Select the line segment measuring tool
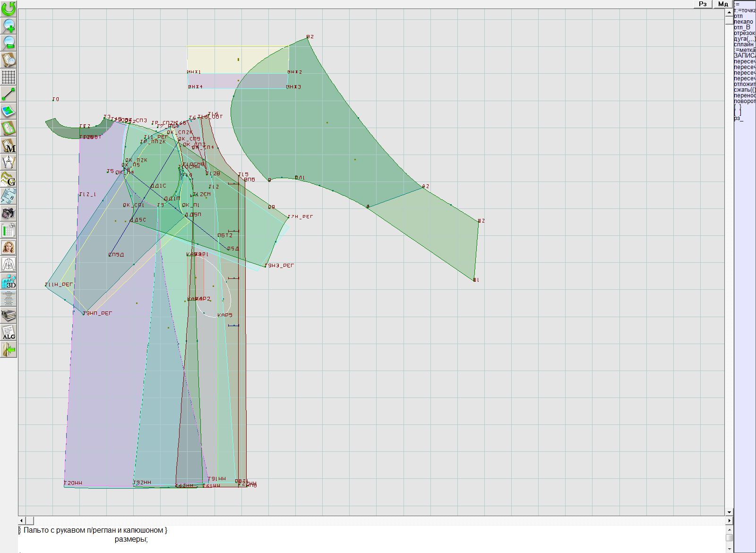The image size is (756, 553). [x=9, y=94]
